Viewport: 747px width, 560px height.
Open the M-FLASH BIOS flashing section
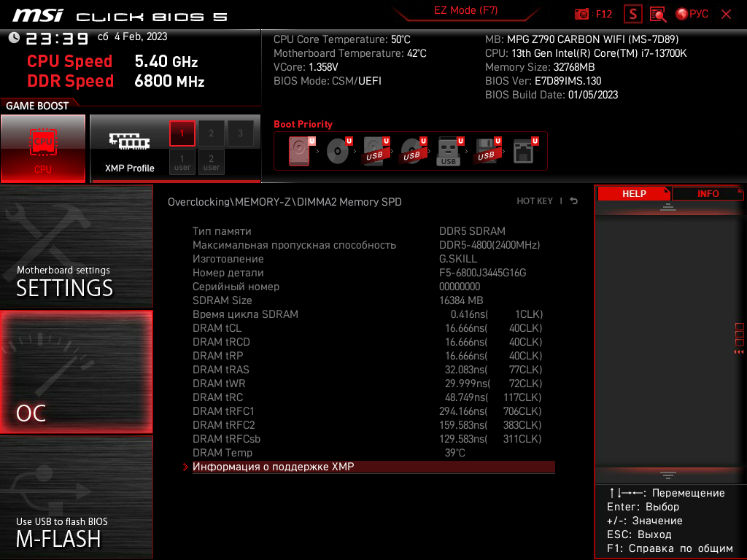click(x=76, y=497)
